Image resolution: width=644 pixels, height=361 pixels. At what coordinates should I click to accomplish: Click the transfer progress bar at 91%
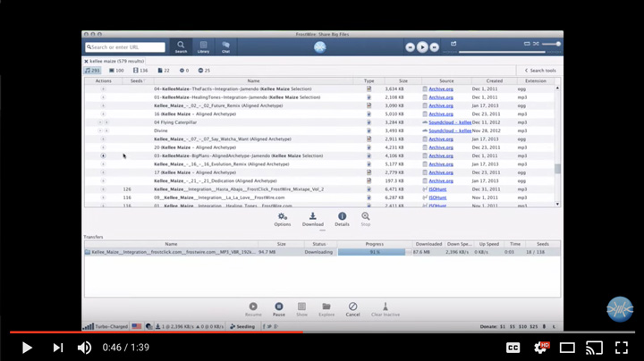[374, 252]
